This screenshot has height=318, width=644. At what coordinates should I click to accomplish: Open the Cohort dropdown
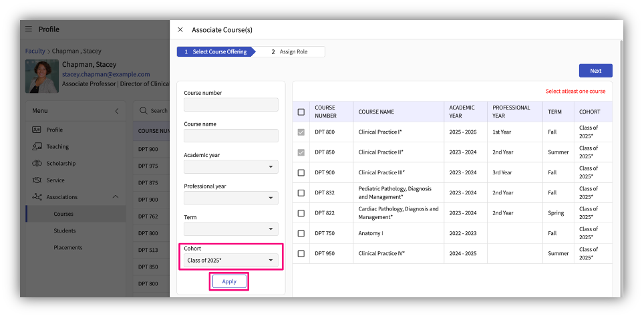coord(230,260)
